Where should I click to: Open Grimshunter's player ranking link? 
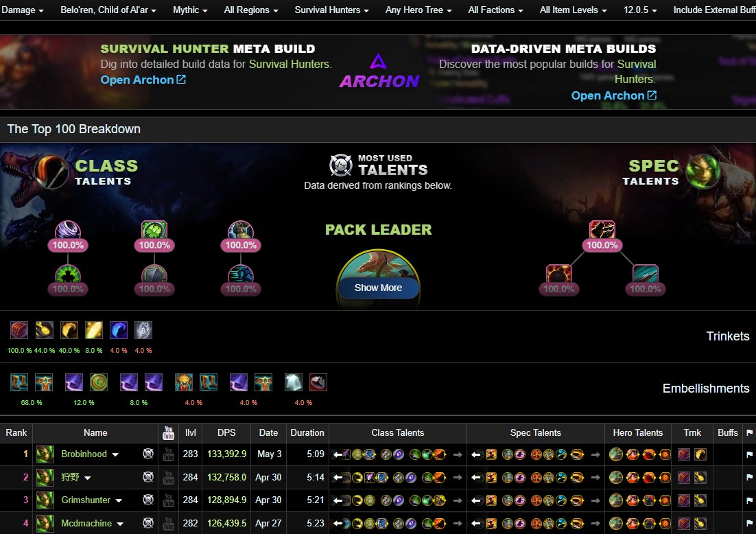click(86, 500)
